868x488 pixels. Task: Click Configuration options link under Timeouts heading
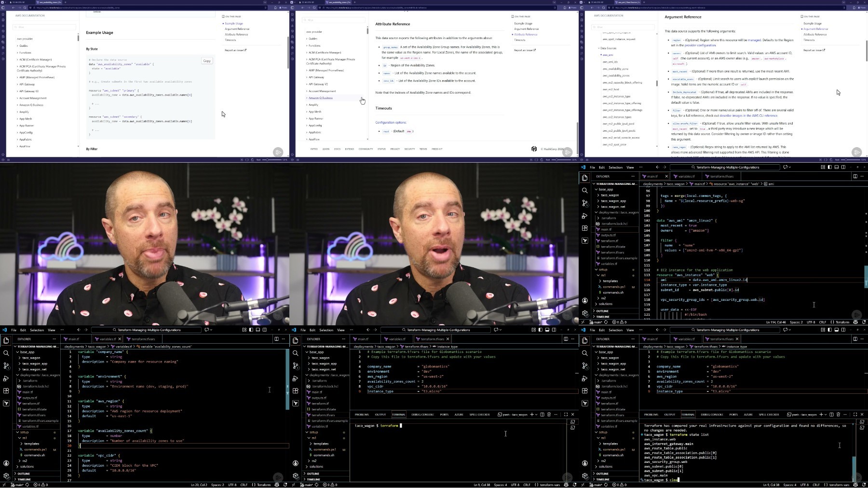click(x=391, y=122)
